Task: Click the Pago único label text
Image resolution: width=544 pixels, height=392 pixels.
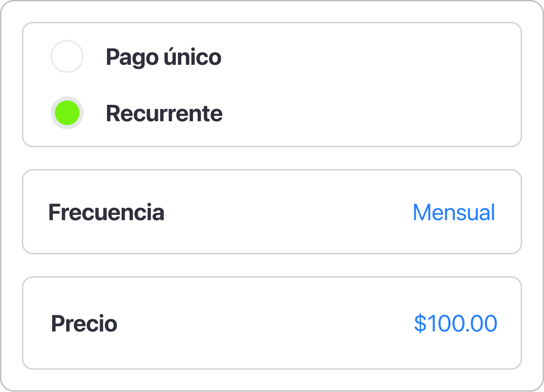Action: click(x=163, y=56)
